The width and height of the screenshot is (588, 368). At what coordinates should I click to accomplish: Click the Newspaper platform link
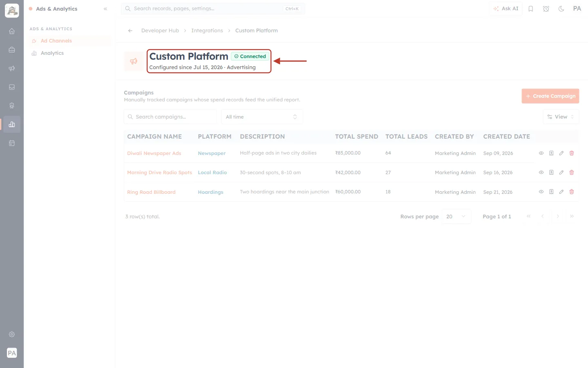click(x=212, y=153)
